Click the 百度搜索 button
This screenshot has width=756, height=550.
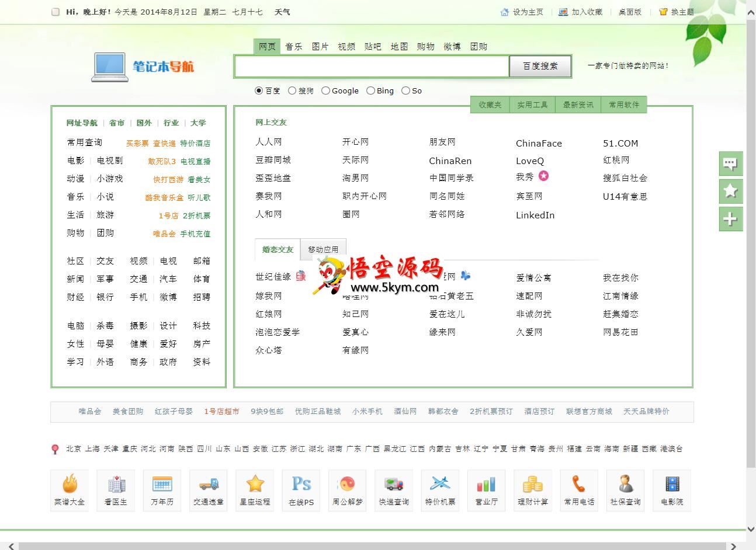(540, 66)
